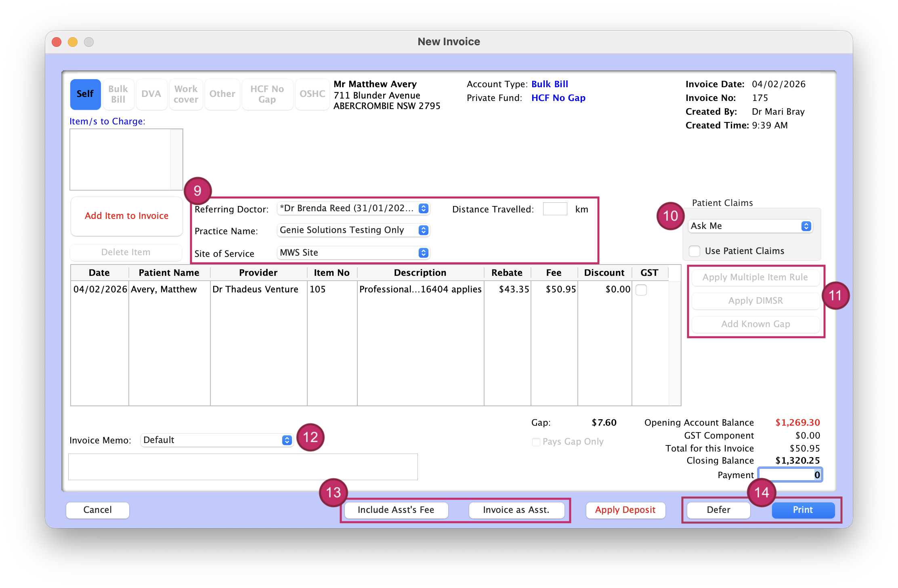
Task: Click the Apply Deposit button
Action: point(625,510)
